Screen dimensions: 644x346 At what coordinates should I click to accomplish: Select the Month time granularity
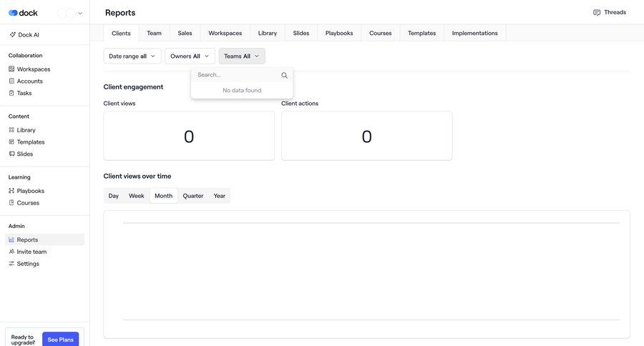[163, 196]
